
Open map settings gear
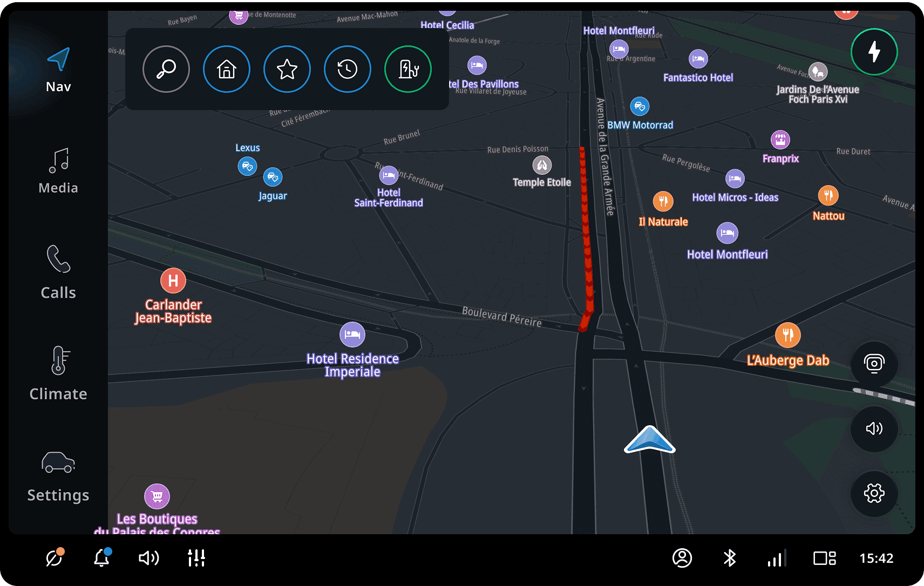click(874, 493)
